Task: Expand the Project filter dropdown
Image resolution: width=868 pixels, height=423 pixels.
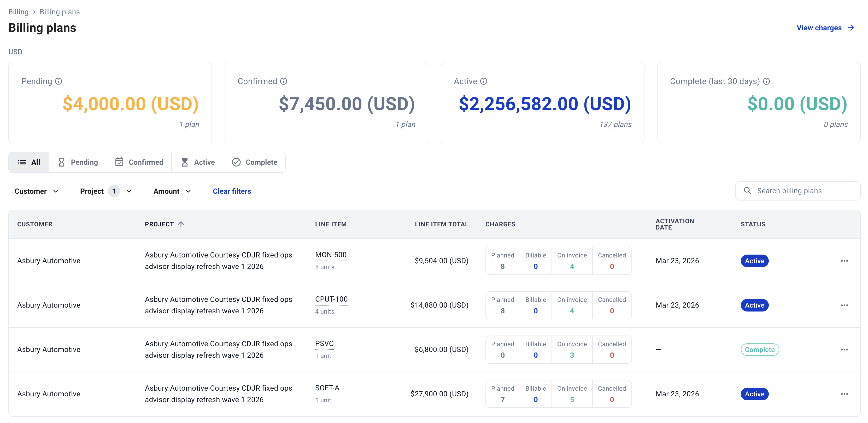Action: tap(106, 191)
